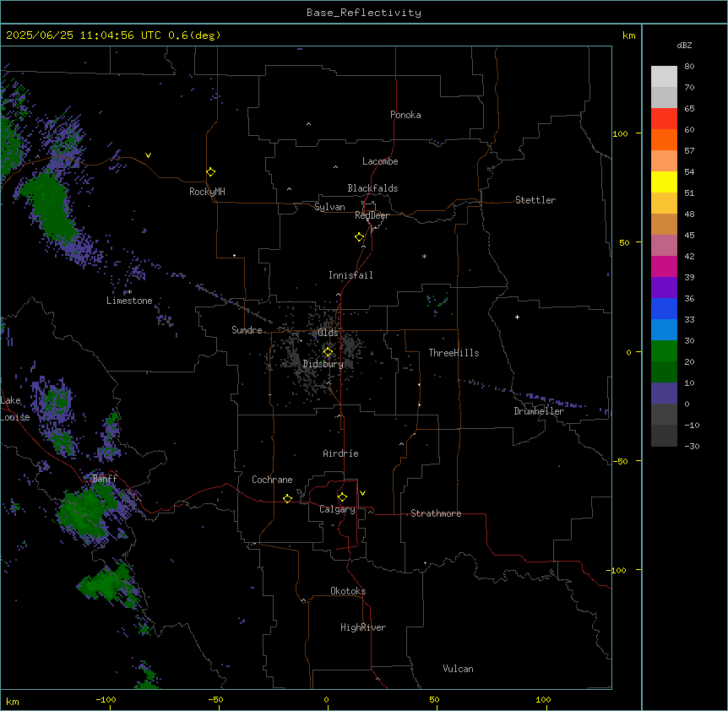This screenshot has height=711, width=728.
Task: Click the Vulcan city label
Action: click(x=459, y=669)
